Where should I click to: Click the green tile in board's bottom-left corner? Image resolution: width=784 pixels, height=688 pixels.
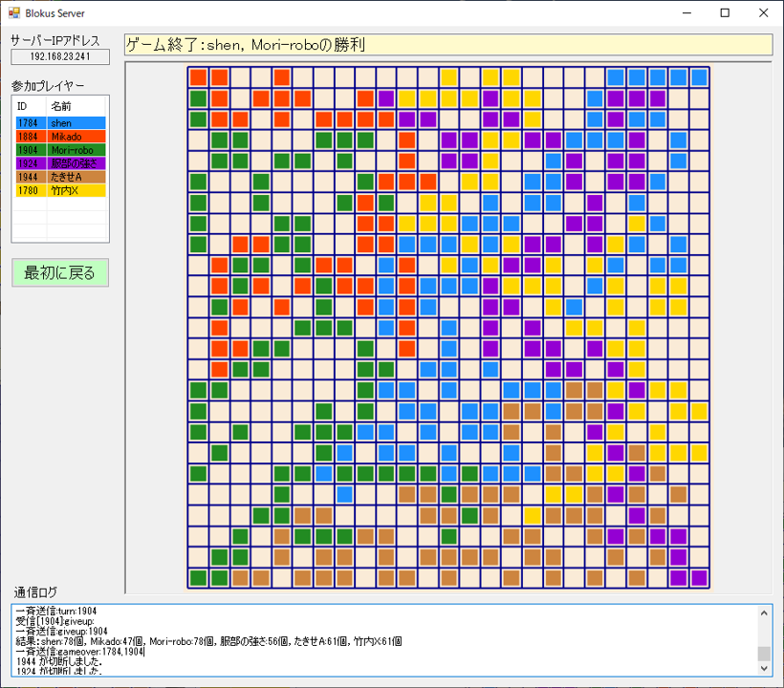(x=199, y=578)
